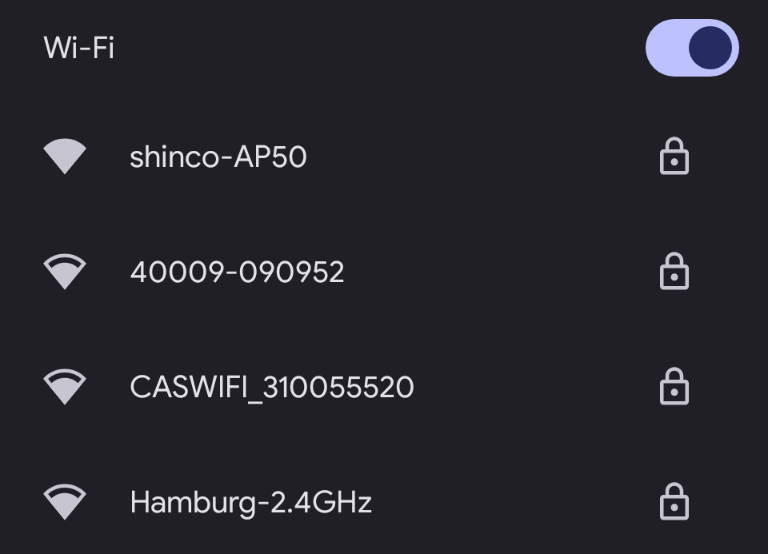Turn off the Wi-Fi toggle switch
Viewport: 768px width, 554px height.
click(692, 48)
